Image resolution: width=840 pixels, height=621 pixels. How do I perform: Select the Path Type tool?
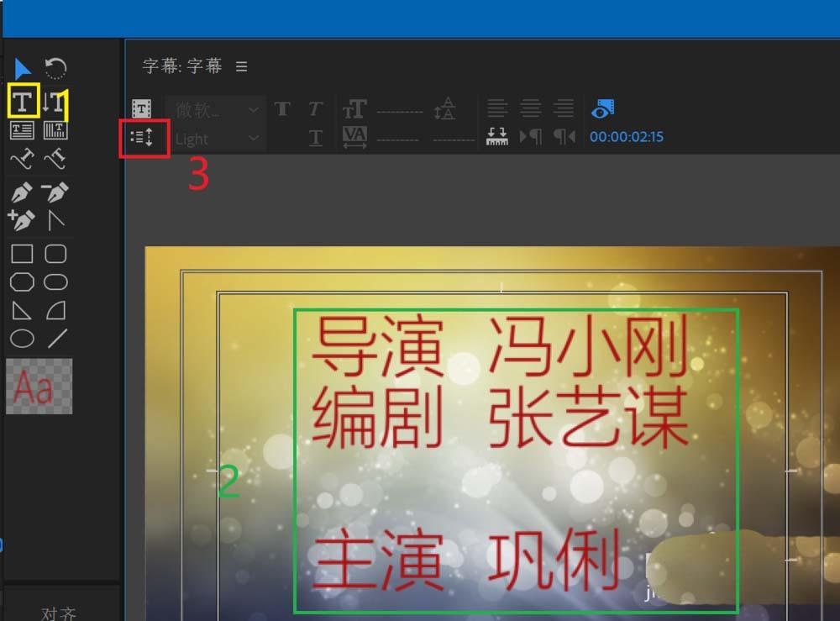click(23, 159)
